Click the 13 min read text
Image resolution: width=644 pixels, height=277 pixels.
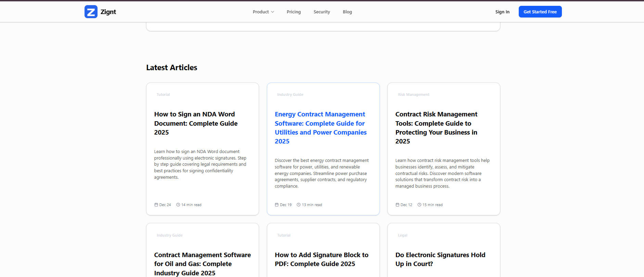[x=312, y=205]
